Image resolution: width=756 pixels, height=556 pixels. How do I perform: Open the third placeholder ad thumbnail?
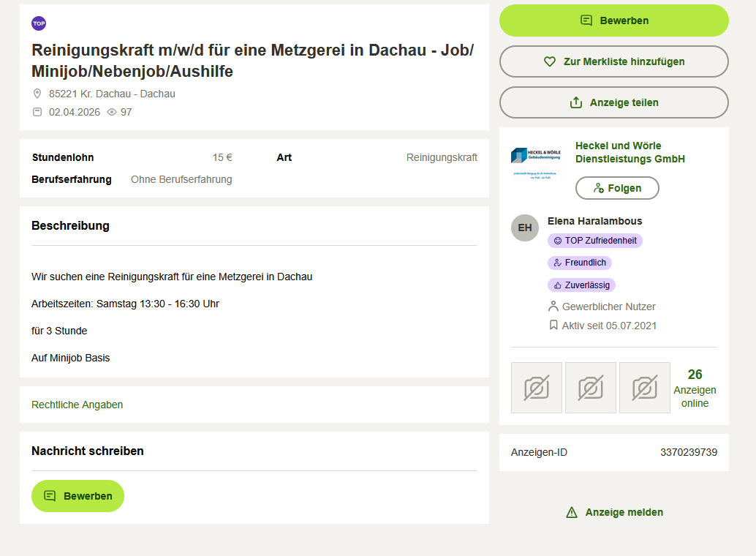[645, 388]
